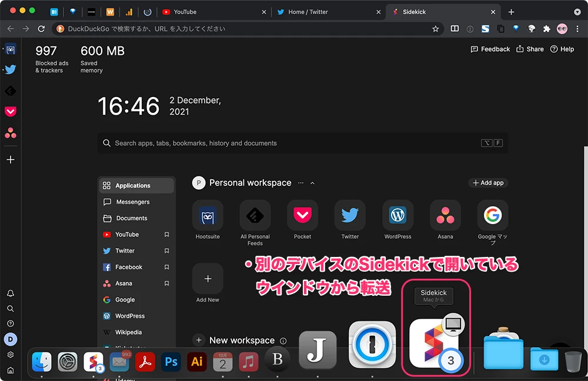Open the browser three-dot menu in the toolbar
Viewport: 588px width, 381px height.
(577, 29)
